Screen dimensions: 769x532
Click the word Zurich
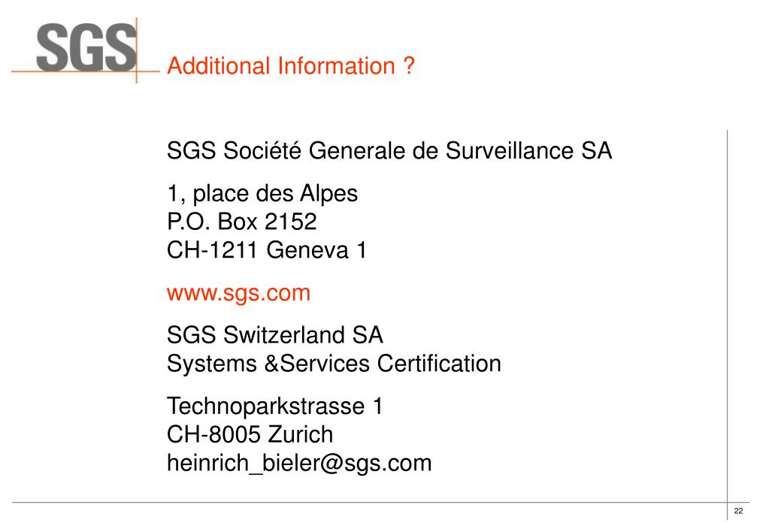click(301, 434)
